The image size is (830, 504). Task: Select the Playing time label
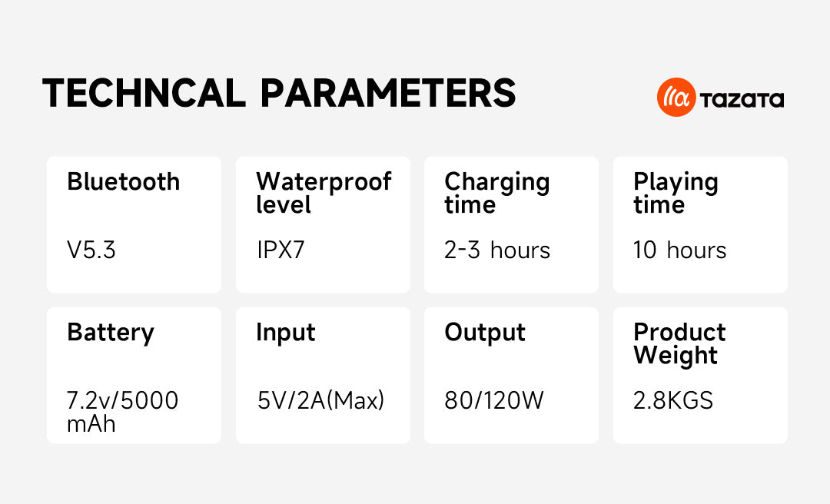pos(676,193)
